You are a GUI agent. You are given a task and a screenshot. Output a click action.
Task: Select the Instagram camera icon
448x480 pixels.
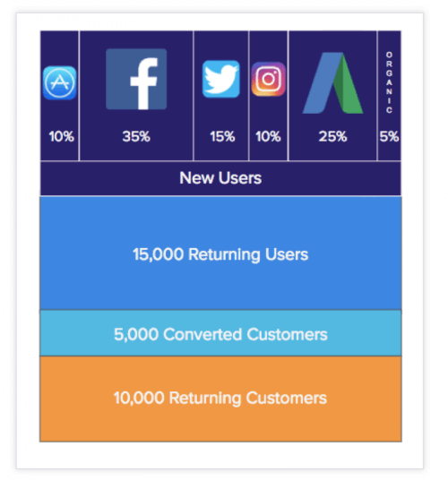point(269,79)
